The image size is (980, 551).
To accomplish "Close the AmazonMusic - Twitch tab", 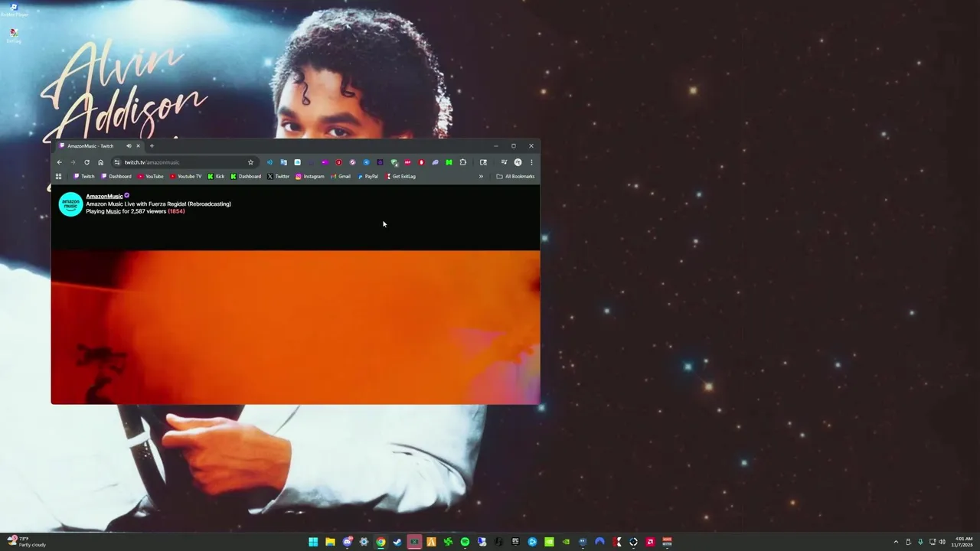I will point(138,146).
